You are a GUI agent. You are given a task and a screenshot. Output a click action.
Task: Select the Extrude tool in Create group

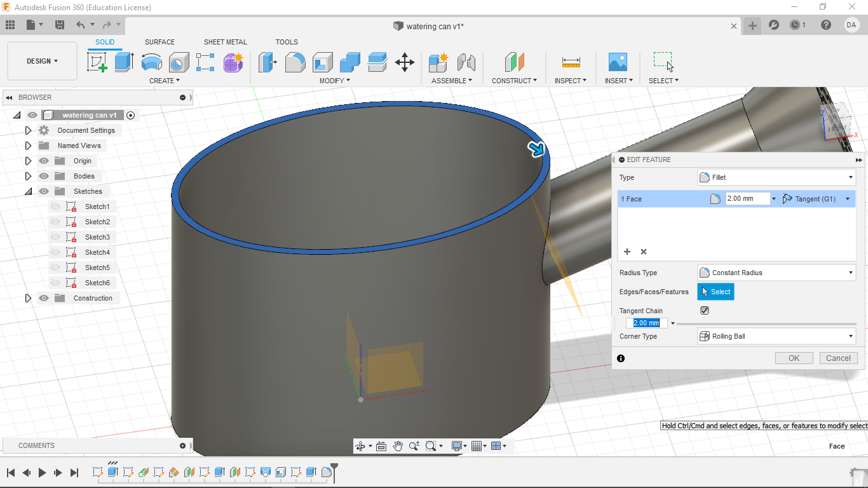pos(124,62)
